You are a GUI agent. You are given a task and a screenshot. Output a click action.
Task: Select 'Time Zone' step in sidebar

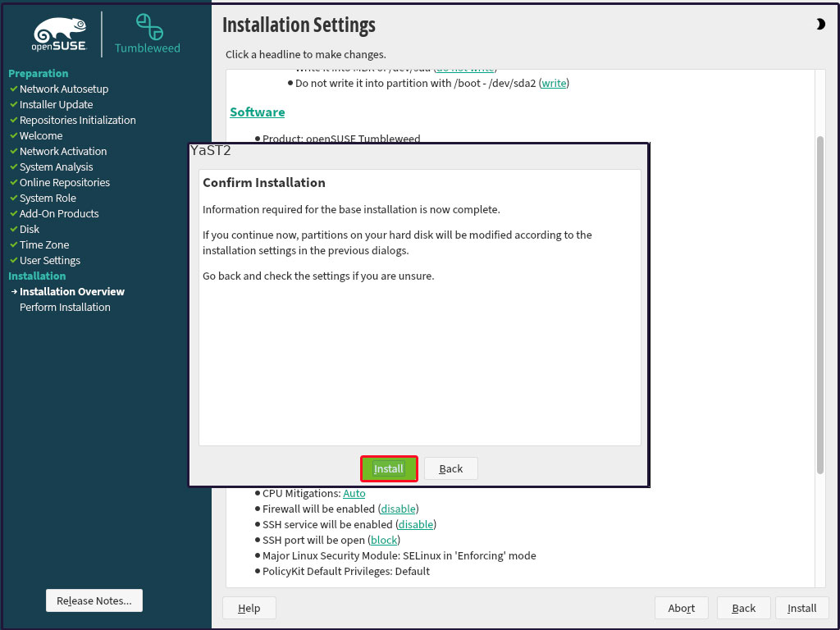[x=44, y=244]
